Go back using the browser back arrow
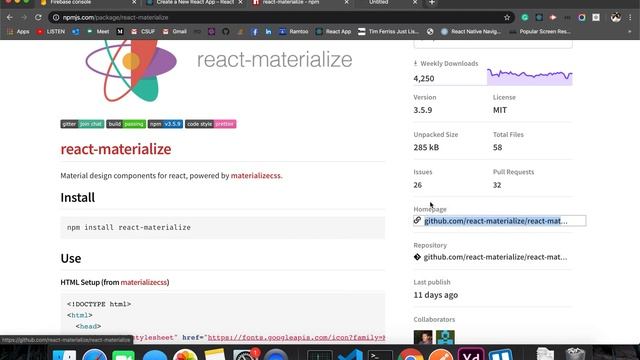 10,18
